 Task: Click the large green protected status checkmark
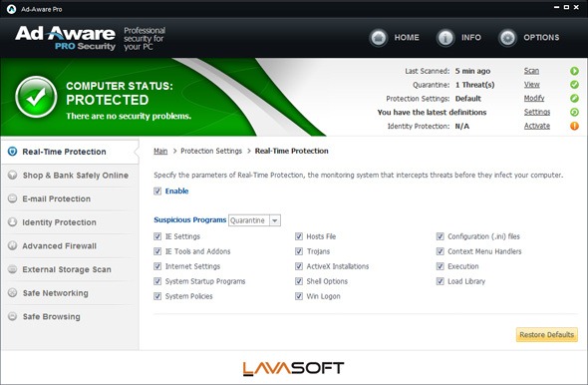(x=36, y=97)
